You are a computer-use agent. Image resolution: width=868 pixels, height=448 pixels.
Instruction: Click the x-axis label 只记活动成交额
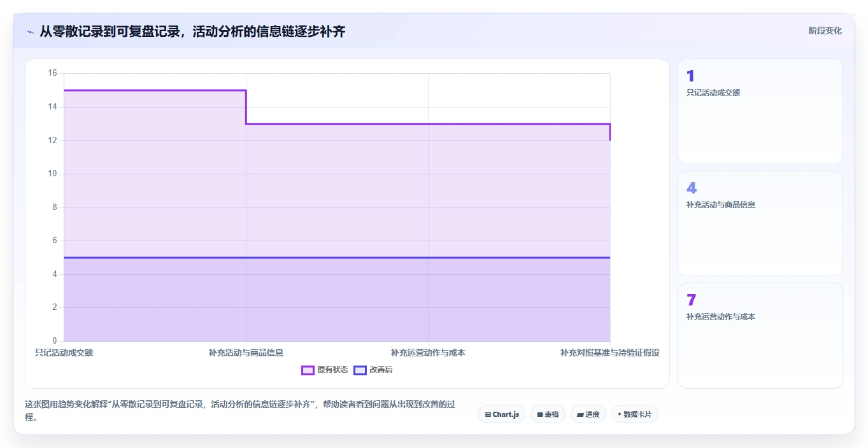tap(64, 353)
